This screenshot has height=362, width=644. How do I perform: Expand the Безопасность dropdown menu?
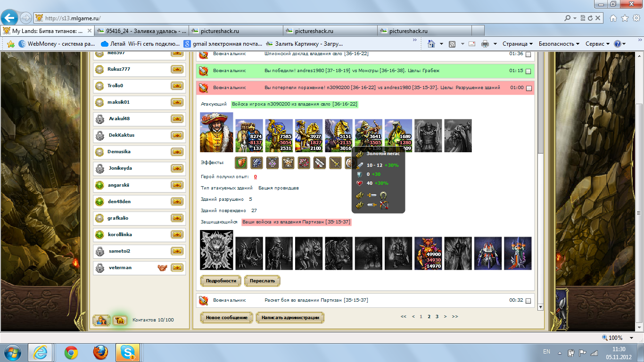tap(559, 44)
